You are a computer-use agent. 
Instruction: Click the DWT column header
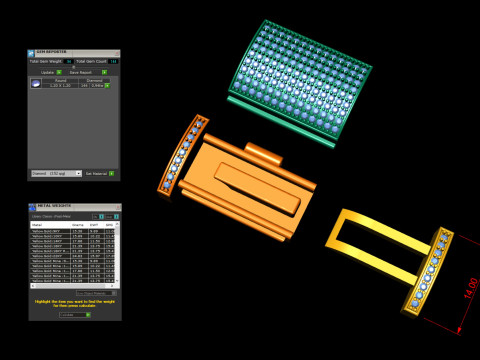(x=96, y=225)
